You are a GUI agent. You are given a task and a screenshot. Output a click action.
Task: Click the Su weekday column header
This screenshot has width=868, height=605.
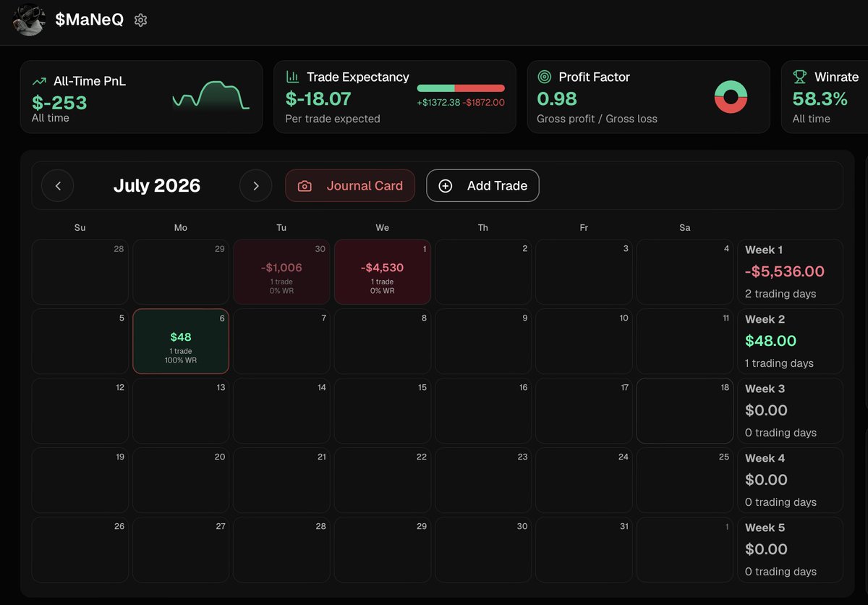tap(80, 227)
